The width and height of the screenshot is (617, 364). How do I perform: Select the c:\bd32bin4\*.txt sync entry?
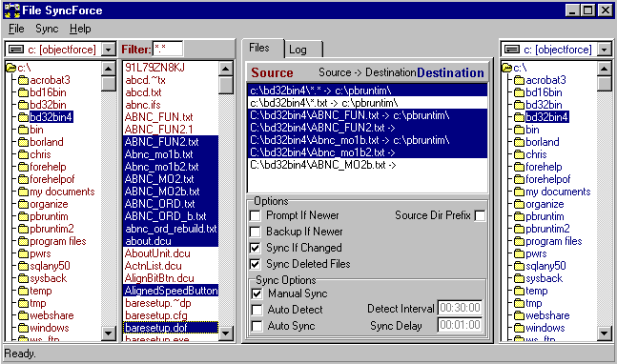pyautogui.click(x=367, y=103)
